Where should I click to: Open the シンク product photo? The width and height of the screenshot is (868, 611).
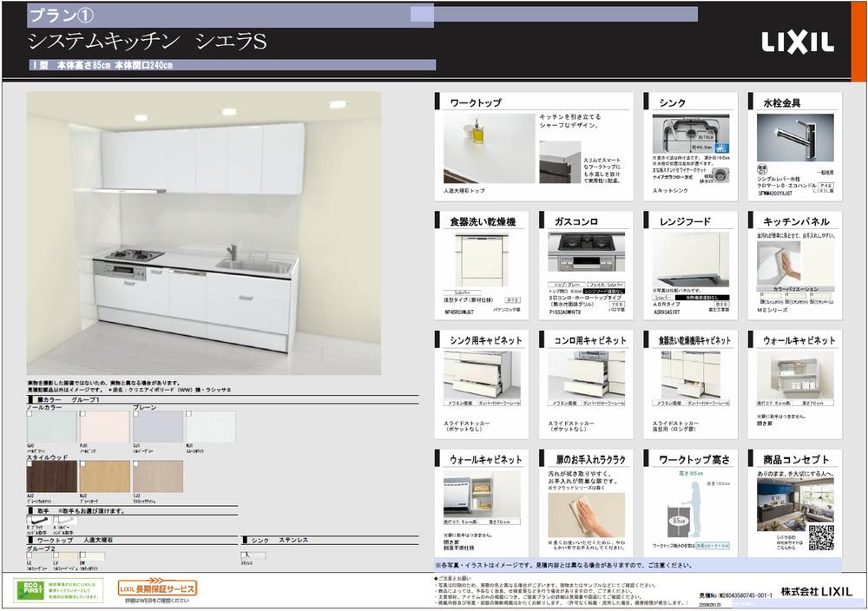(x=691, y=134)
